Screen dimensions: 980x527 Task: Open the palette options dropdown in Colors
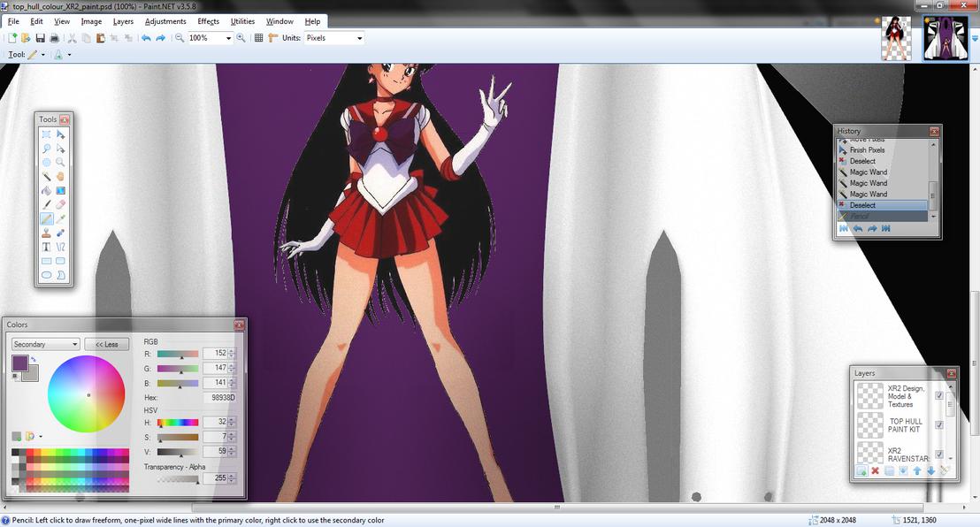[x=42, y=436]
